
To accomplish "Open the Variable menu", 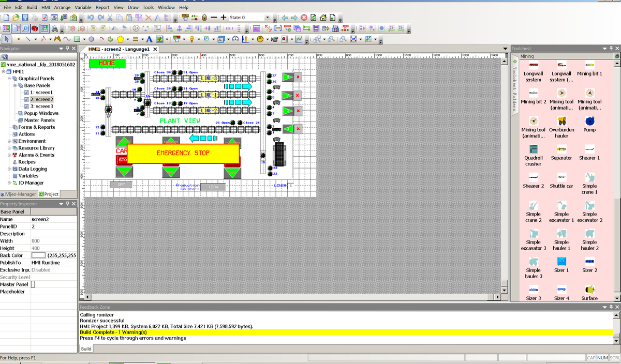I will (83, 8).
